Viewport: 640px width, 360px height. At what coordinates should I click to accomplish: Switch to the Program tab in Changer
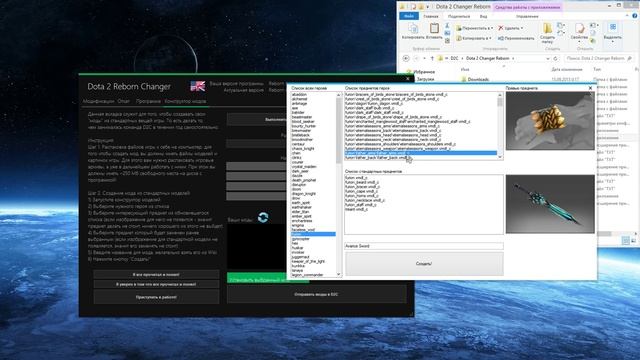click(148, 101)
